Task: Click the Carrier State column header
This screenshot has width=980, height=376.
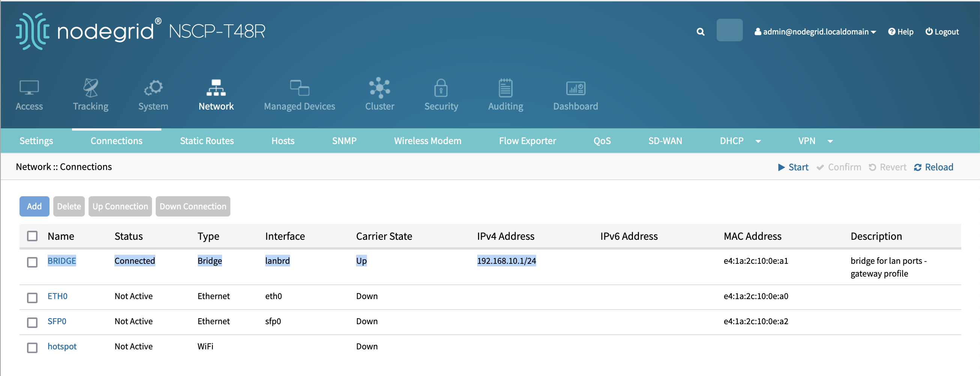Action: pos(384,236)
